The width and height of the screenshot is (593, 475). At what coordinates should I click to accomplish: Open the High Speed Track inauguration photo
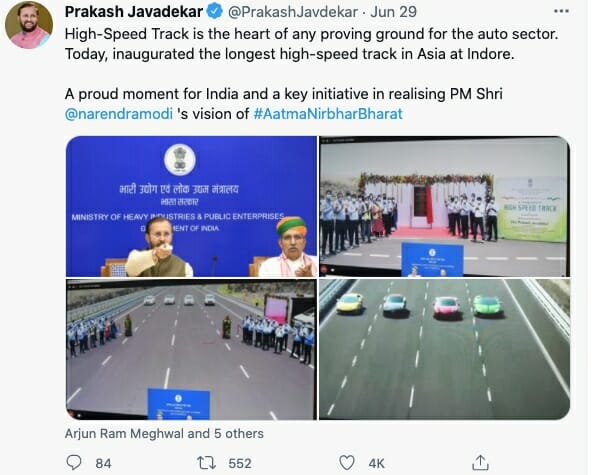click(444, 206)
